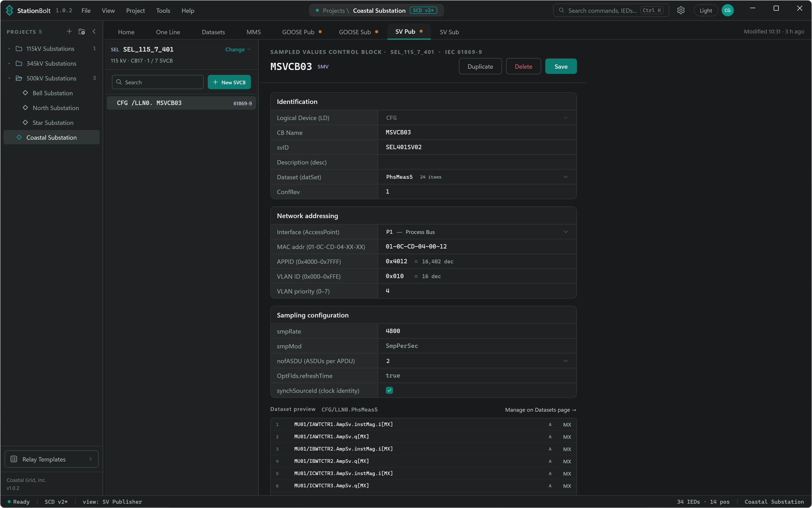This screenshot has width=812, height=508.
Task: Open the Help menu
Action: tap(188, 10)
